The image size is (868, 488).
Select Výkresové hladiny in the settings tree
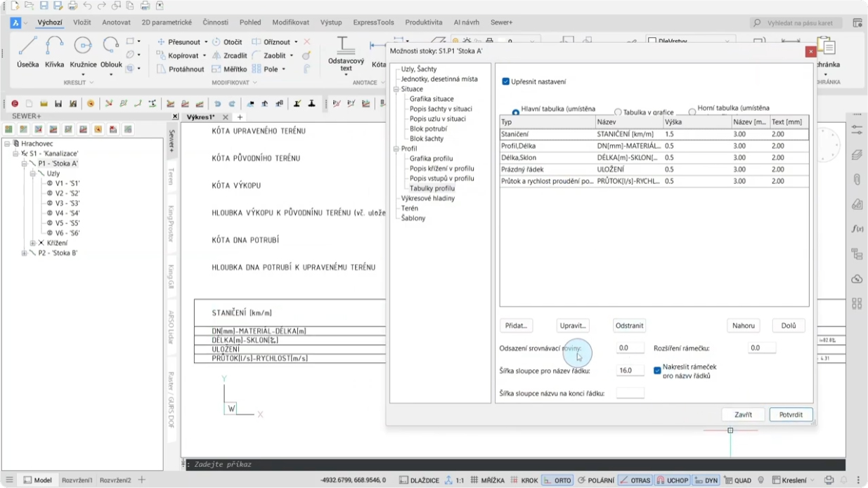point(427,199)
